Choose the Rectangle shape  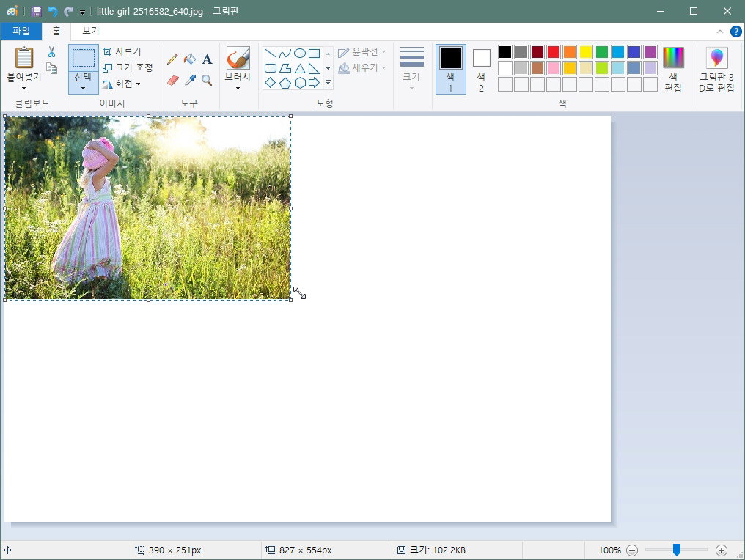click(314, 54)
